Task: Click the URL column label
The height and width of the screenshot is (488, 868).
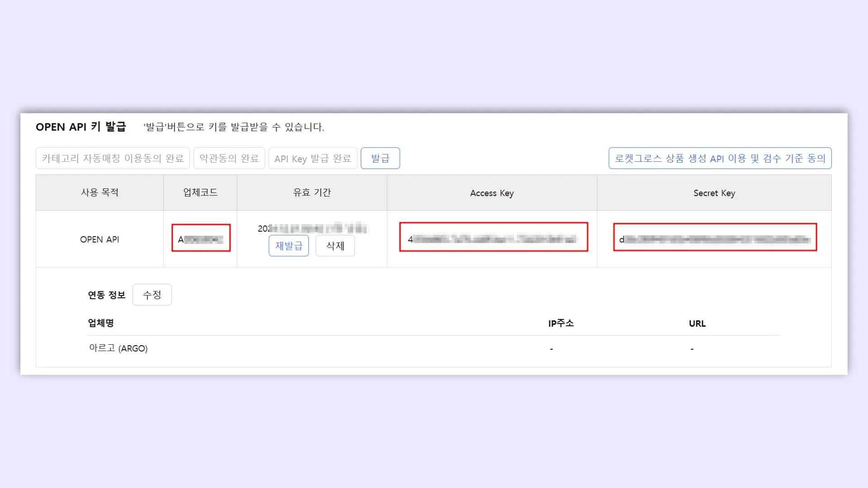Action: tap(697, 324)
